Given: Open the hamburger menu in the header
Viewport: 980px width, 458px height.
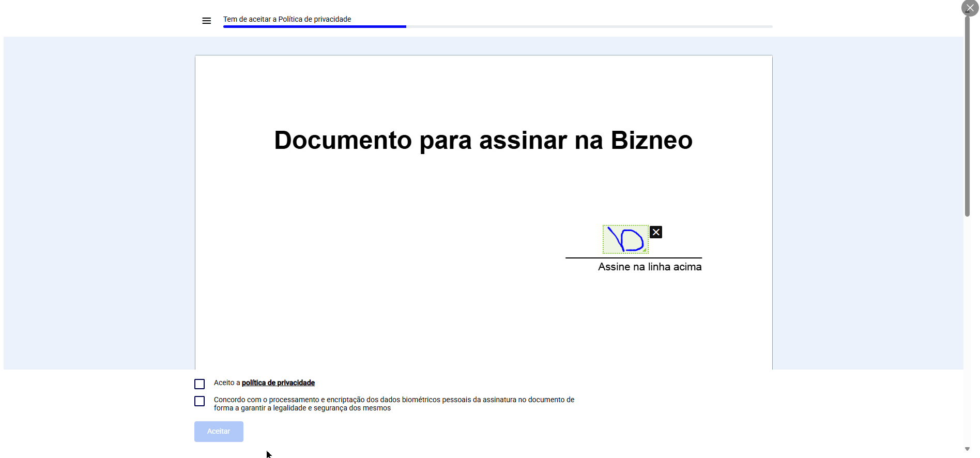Looking at the screenshot, I should point(206,21).
